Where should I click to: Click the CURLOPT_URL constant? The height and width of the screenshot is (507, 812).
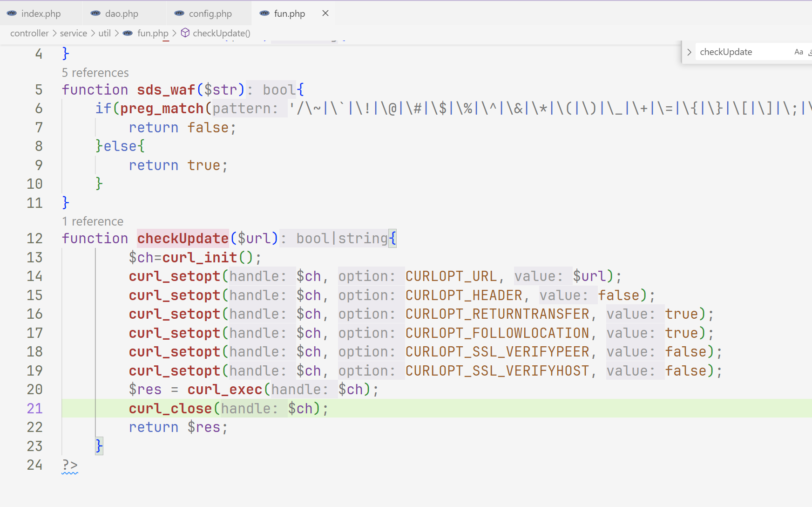tap(451, 276)
